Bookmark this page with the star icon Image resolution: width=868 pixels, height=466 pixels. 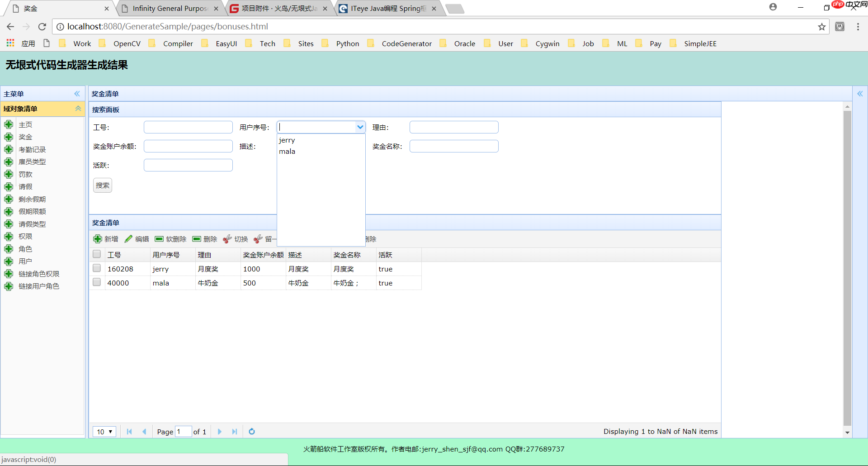point(821,27)
